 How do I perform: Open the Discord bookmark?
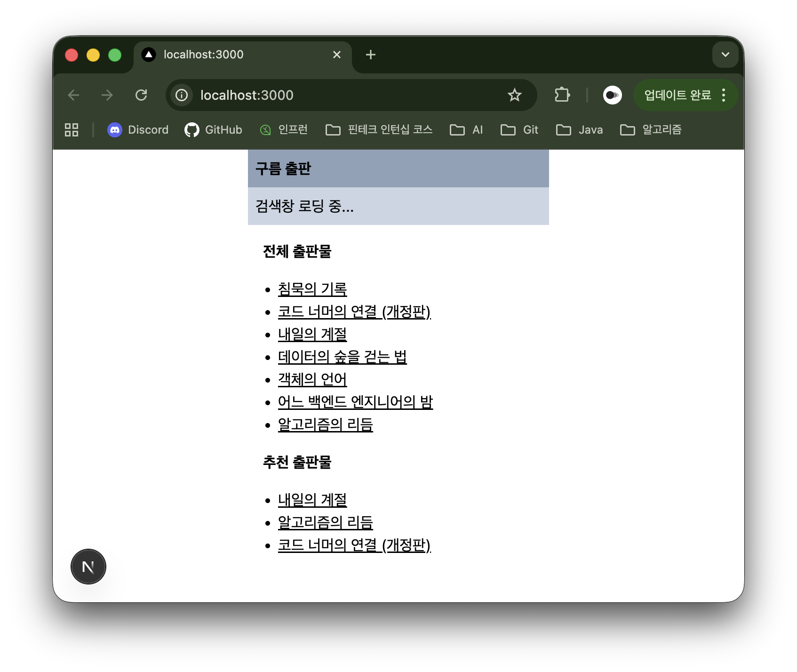point(138,130)
